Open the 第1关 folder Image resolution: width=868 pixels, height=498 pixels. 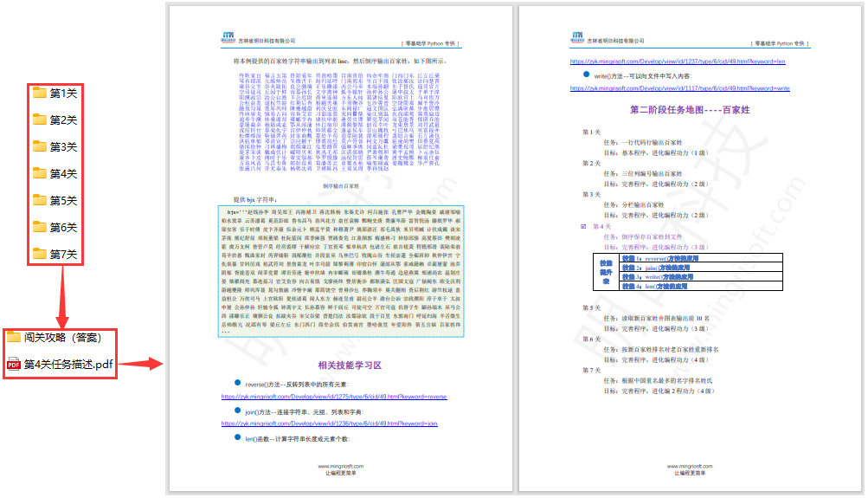[x=55, y=93]
